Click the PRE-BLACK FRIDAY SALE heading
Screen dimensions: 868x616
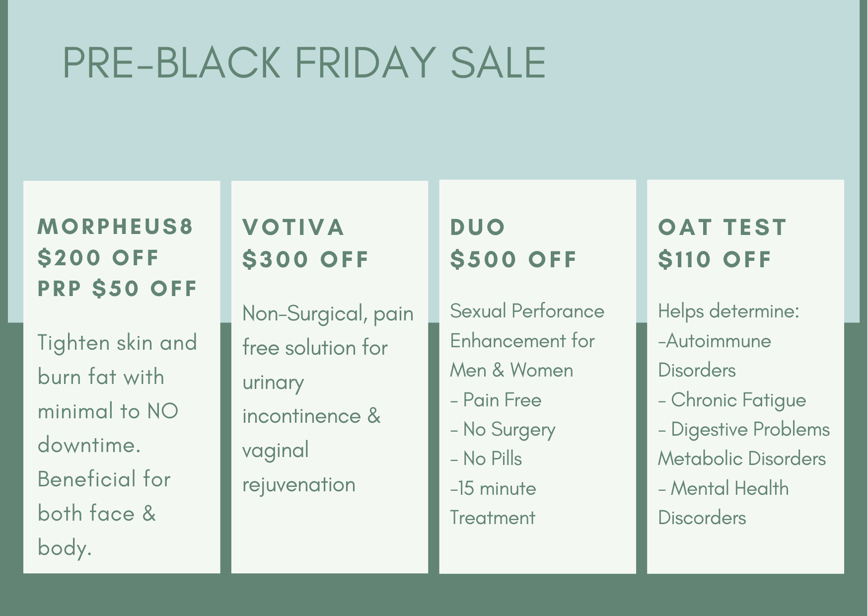pos(304,63)
